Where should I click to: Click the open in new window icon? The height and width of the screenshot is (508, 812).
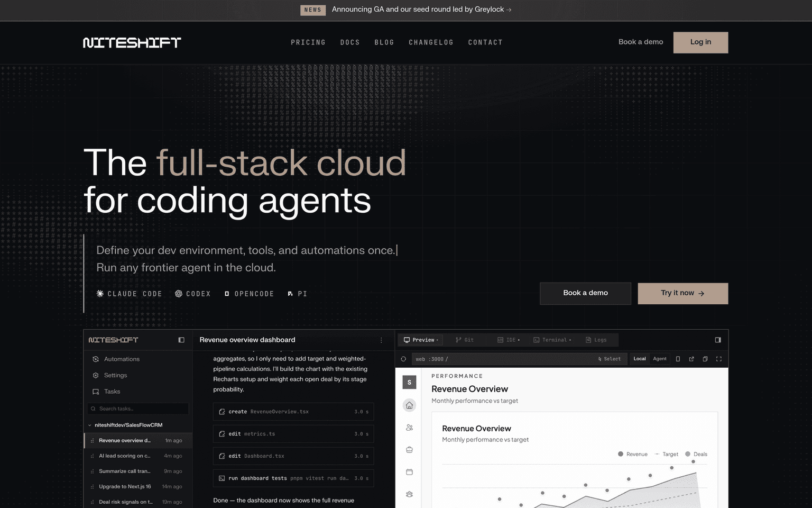691,359
